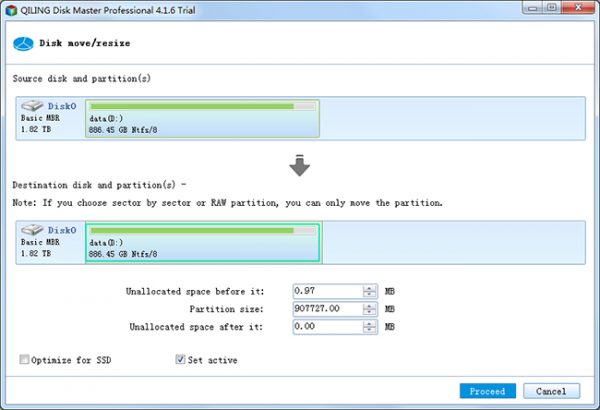600x410 pixels.
Task: Click destination disk Basic MBR text
Action: pyautogui.click(x=40, y=242)
